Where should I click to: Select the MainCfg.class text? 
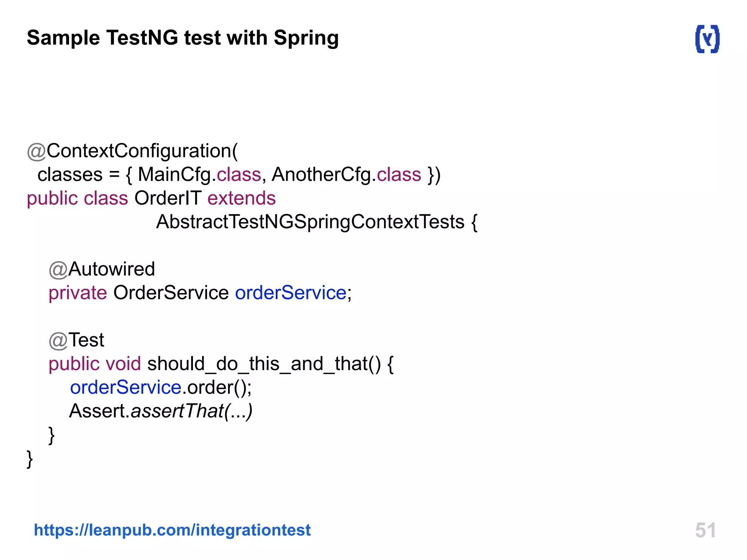click(x=200, y=175)
